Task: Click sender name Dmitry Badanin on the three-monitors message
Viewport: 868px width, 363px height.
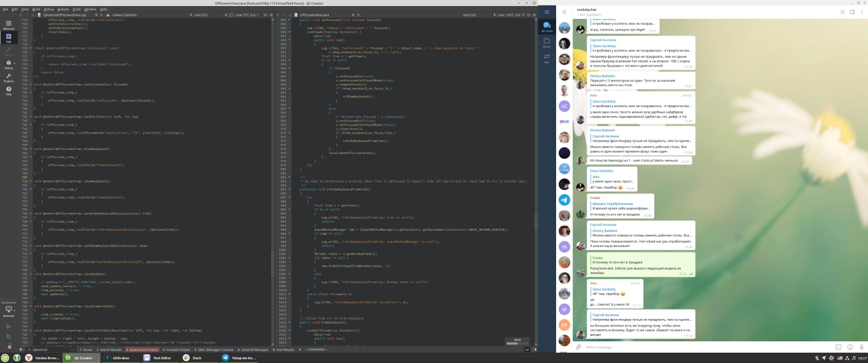Action: click(x=604, y=75)
